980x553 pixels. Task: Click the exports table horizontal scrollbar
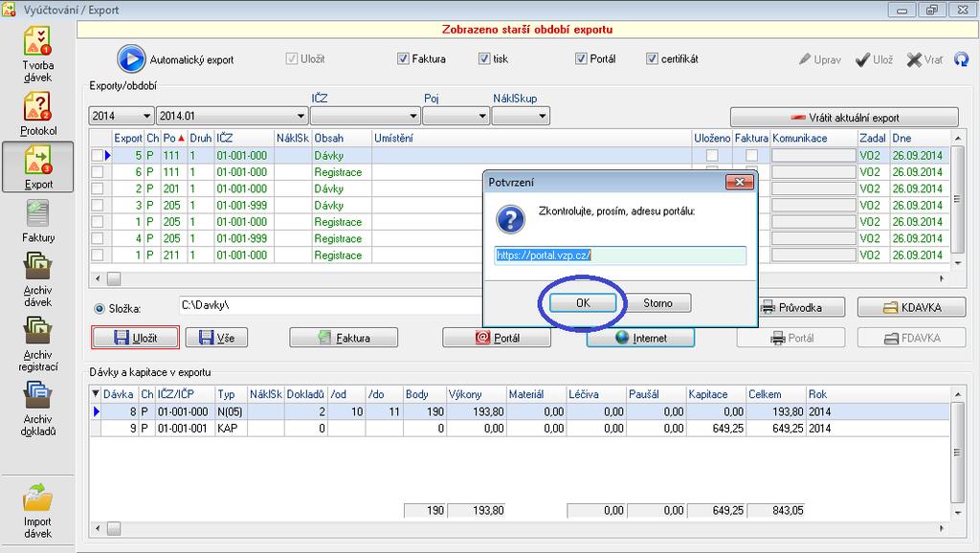pos(519,278)
